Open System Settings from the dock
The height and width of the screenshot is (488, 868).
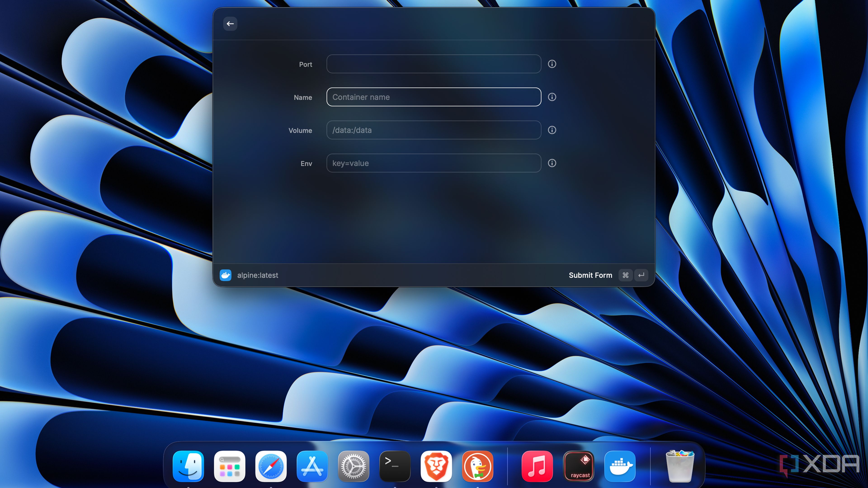click(x=354, y=467)
